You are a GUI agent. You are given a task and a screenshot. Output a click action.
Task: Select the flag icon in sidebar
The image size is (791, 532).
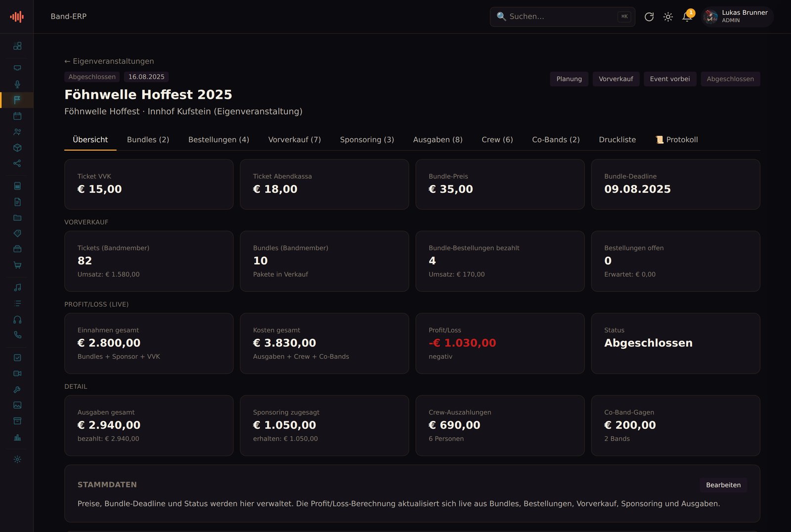[17, 100]
